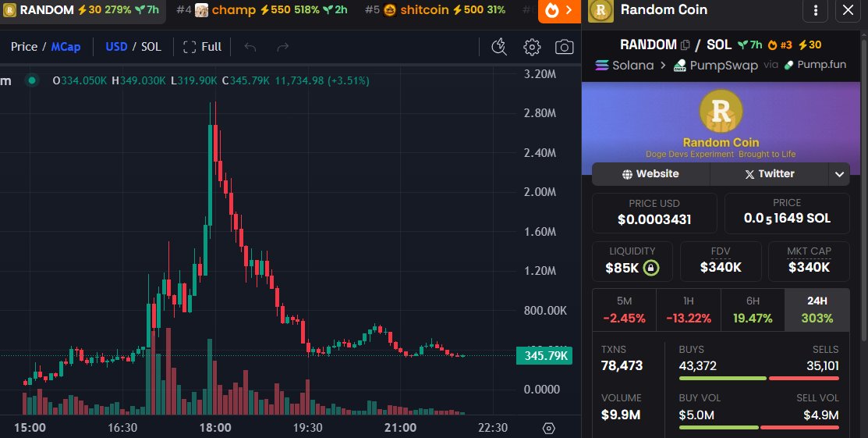Viewport: 868px width, 438px height.
Task: Open chart time axis settings icon
Action: [548, 428]
